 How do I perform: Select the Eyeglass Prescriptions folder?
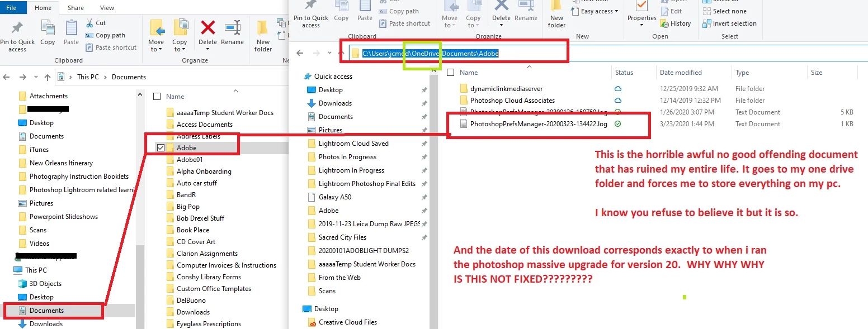click(209, 324)
